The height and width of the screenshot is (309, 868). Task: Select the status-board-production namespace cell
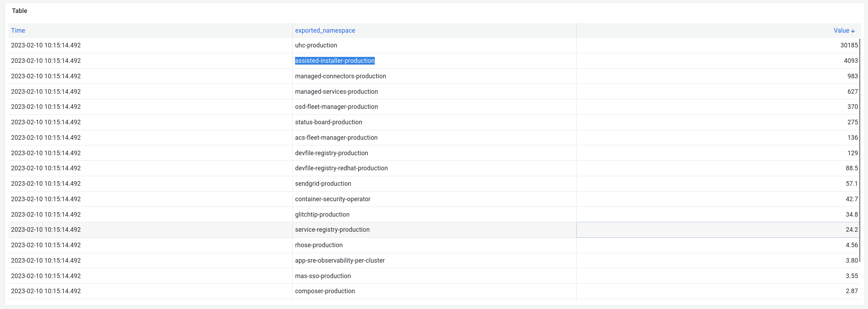click(x=328, y=122)
